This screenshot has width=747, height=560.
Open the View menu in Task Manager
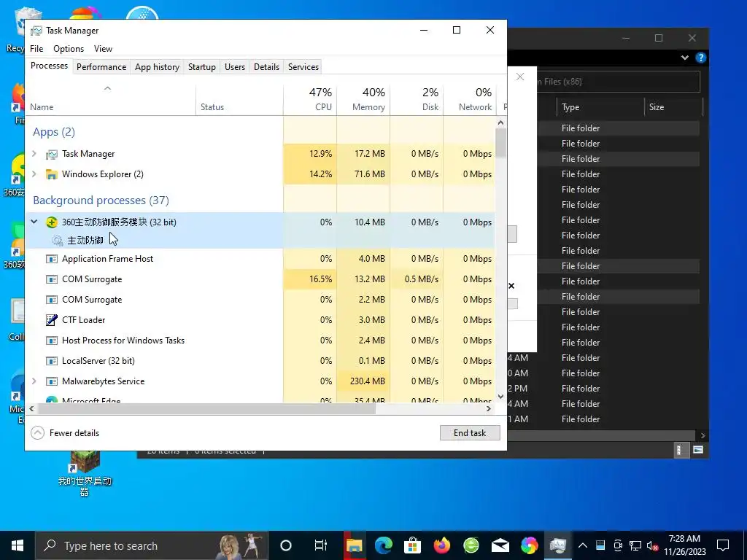[103, 49]
